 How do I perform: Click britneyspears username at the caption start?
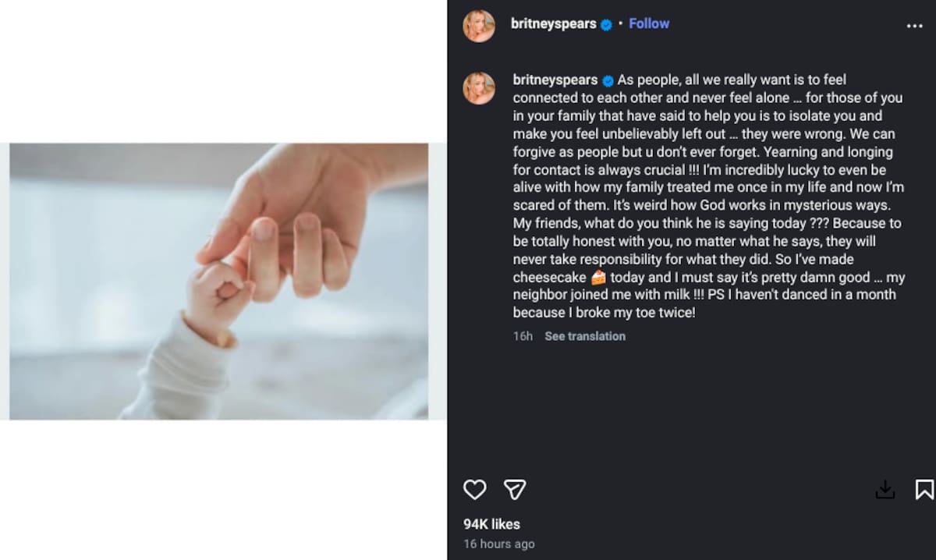coord(556,80)
